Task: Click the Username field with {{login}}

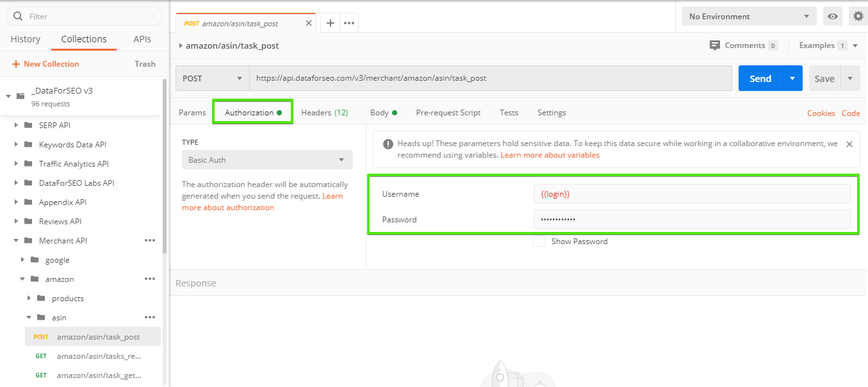Action: 692,193
